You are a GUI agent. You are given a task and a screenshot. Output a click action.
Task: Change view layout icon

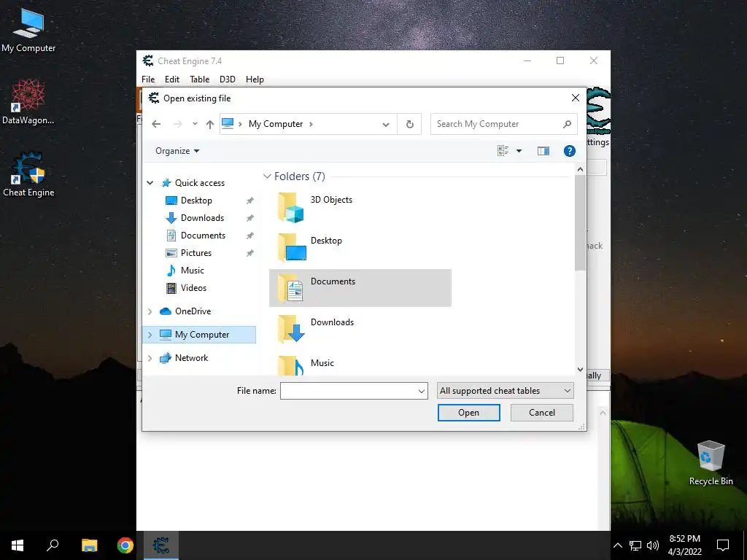(x=503, y=151)
